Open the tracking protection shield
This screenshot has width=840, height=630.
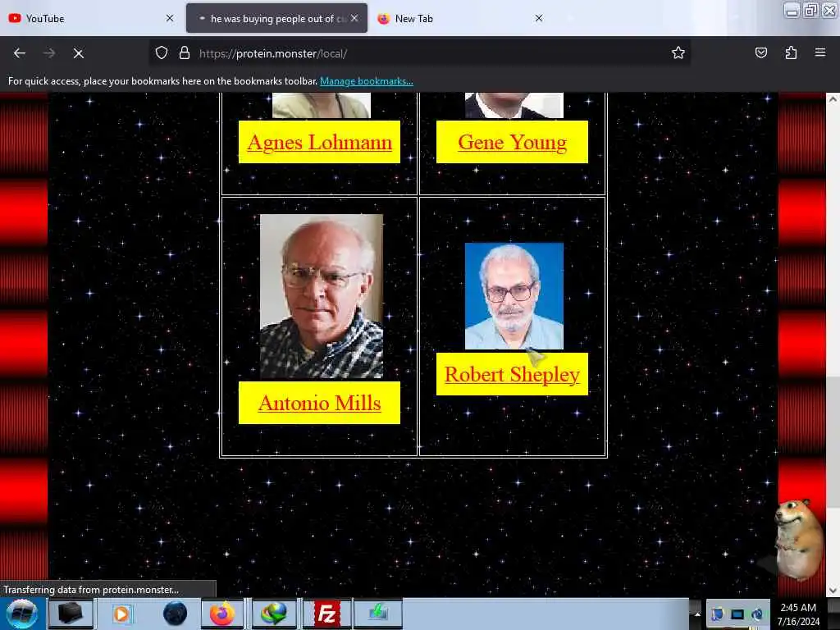click(162, 53)
